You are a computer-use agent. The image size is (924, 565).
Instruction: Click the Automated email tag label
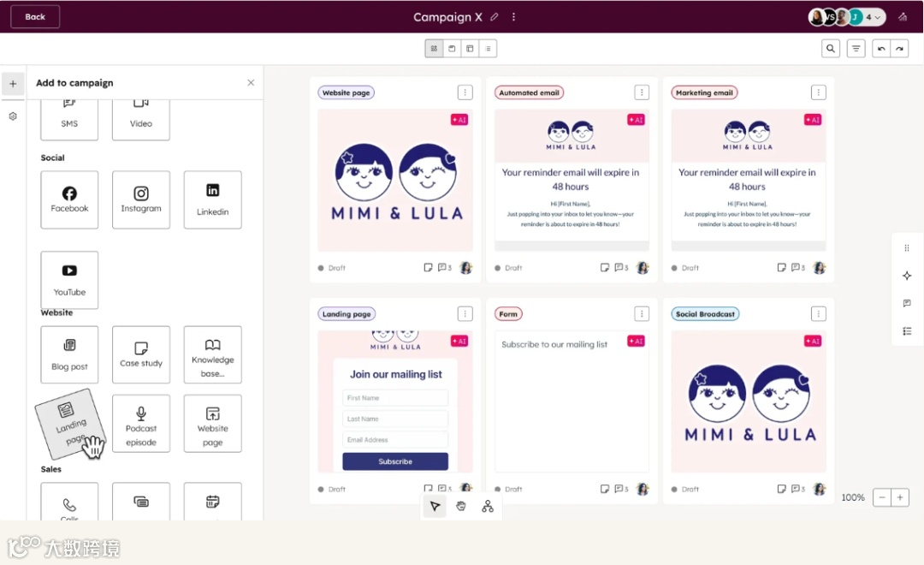click(530, 92)
